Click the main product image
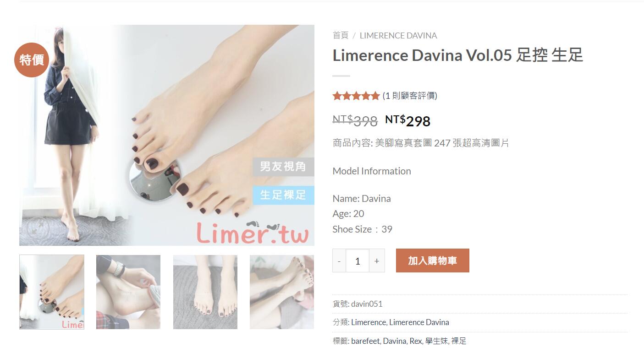Screen dimensions: 644x358 (x=167, y=135)
